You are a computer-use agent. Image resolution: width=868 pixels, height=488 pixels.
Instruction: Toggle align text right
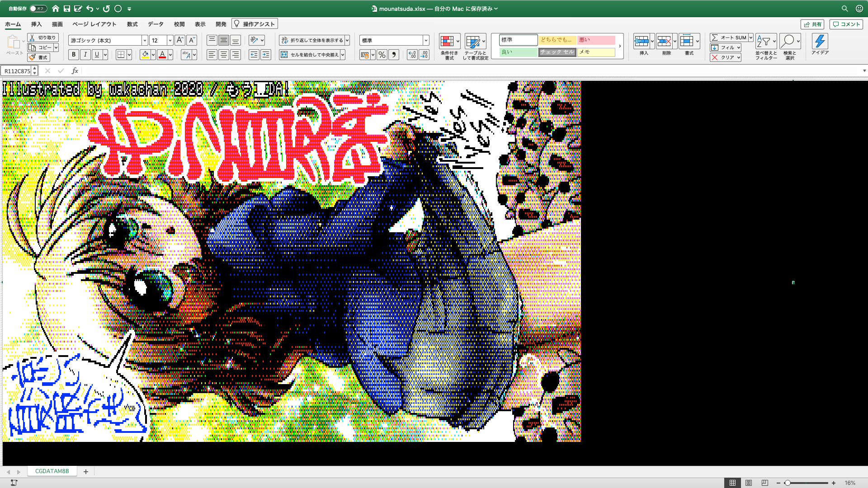236,55
